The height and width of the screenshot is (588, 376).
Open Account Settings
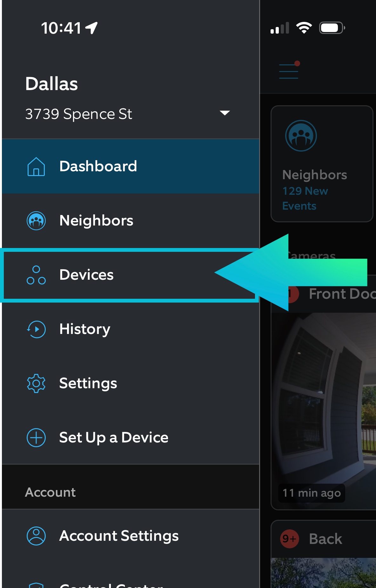click(x=131, y=536)
